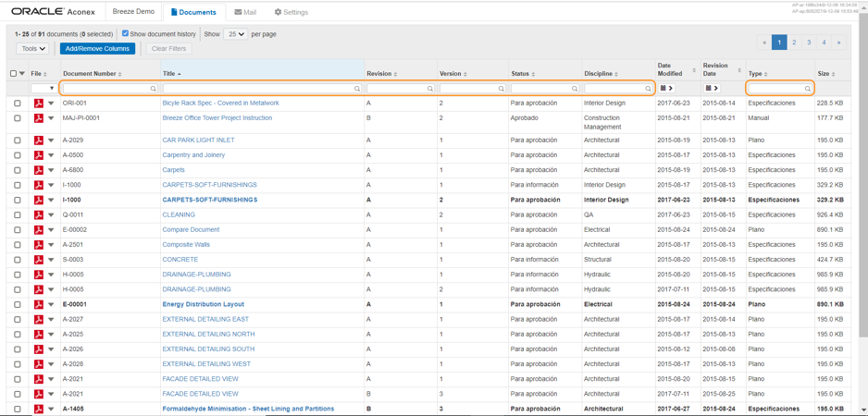Switch to the Mail tab
Screen dimensions: 868x416
(245, 12)
